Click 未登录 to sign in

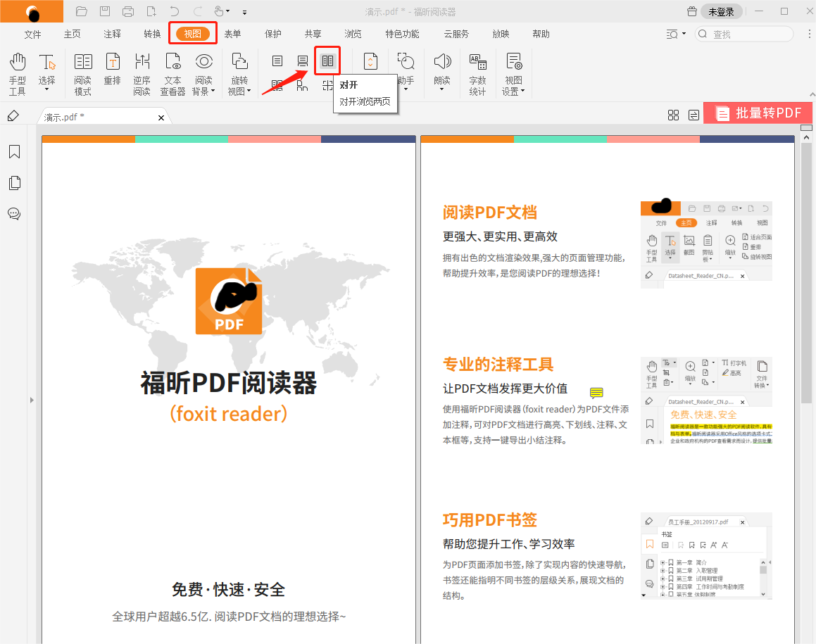(x=723, y=11)
